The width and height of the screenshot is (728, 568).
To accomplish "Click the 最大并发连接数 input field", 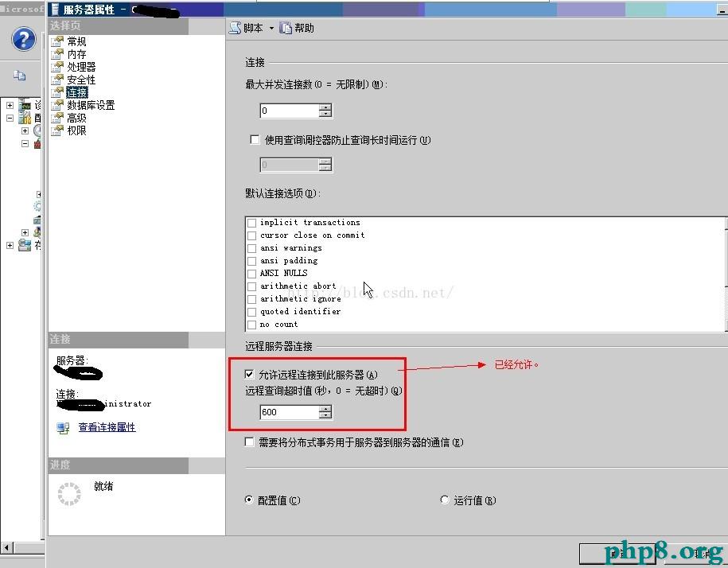I will tap(290, 111).
